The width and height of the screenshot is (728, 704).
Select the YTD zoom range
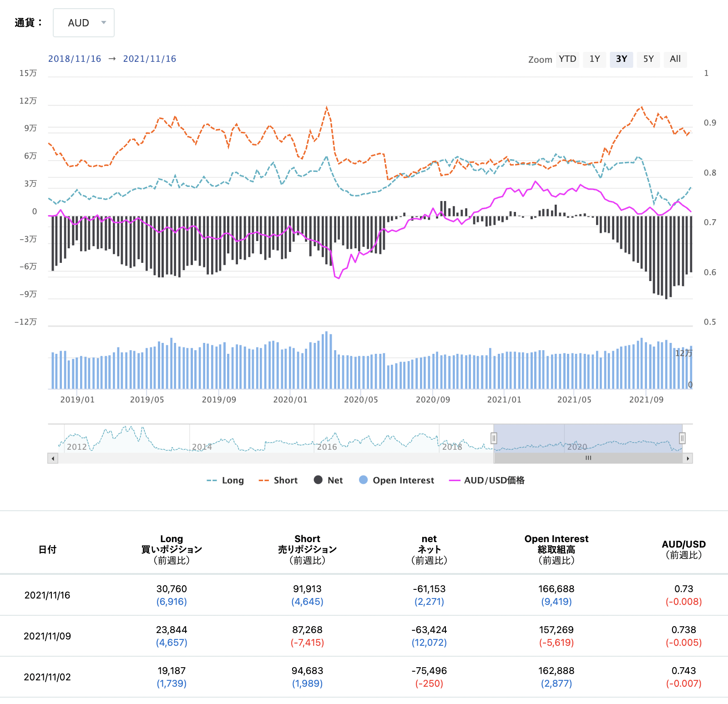click(x=567, y=59)
